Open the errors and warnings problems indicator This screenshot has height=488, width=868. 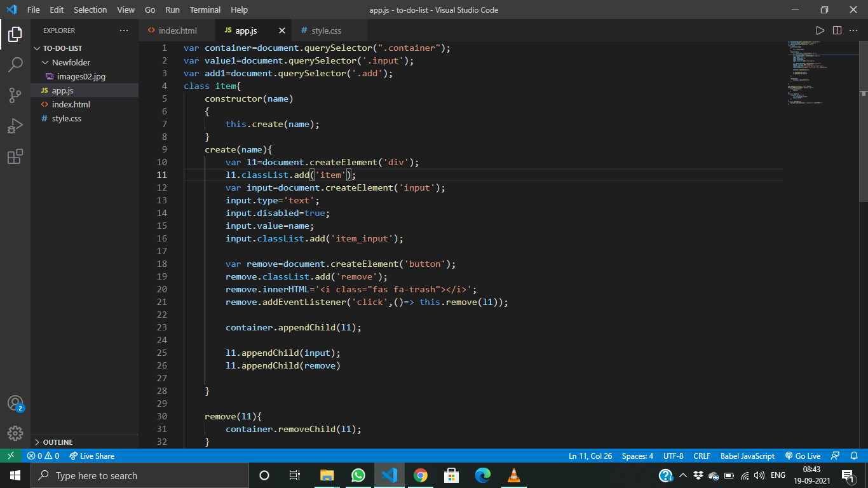click(43, 456)
